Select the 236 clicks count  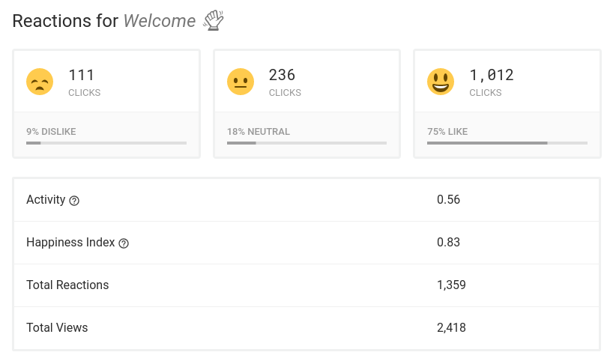282,75
